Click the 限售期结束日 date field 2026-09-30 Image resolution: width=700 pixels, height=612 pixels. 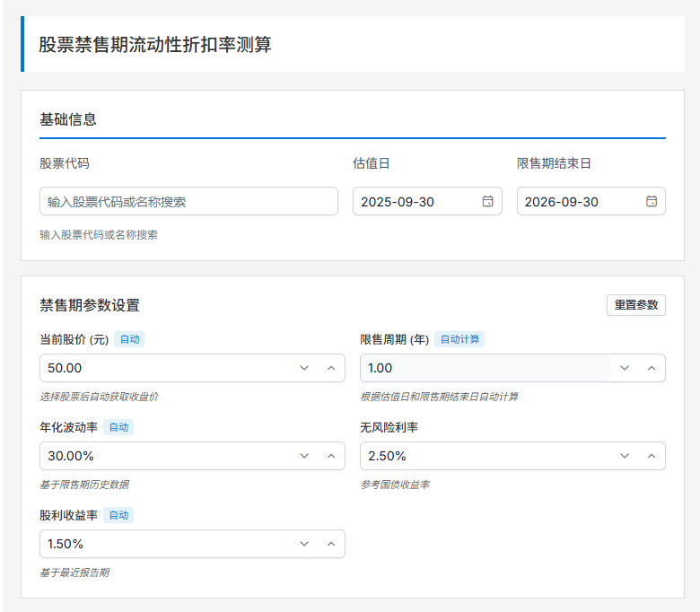pos(591,201)
